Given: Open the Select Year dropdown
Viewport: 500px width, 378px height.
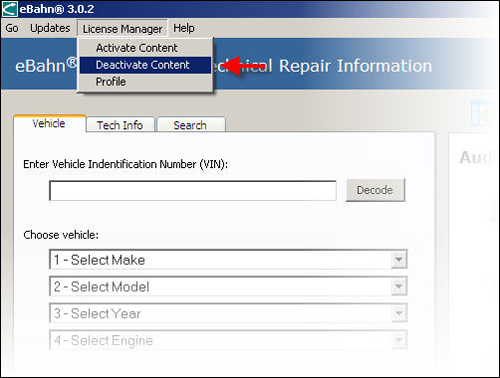Looking at the screenshot, I should pyautogui.click(x=228, y=313).
